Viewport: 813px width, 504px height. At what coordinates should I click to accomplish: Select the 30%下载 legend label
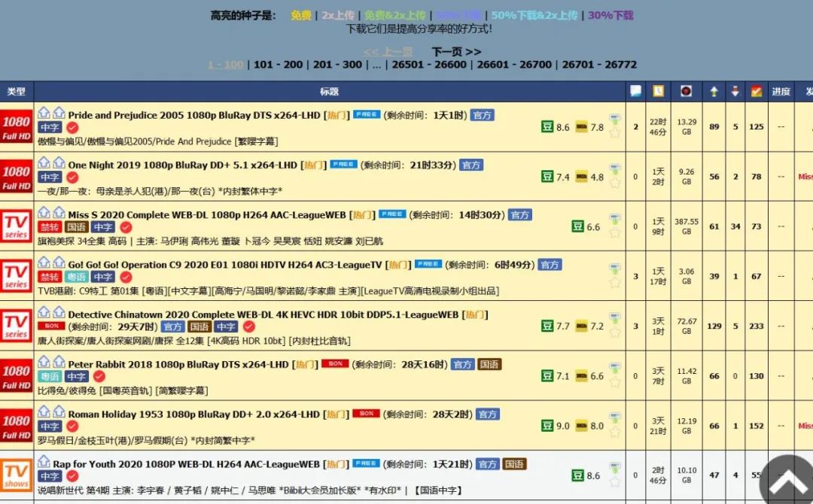pos(611,15)
